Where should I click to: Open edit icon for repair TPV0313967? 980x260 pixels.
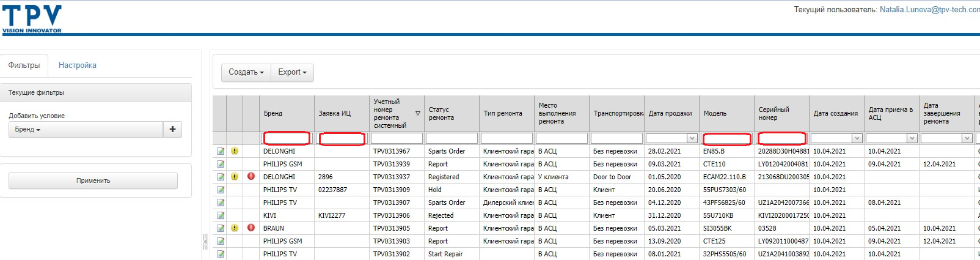(x=221, y=151)
